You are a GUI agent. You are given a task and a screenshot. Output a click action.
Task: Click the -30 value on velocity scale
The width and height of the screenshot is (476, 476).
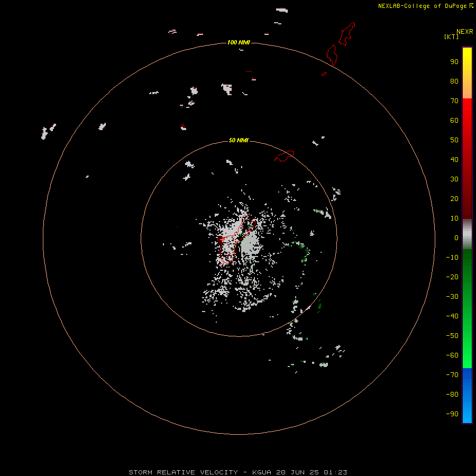click(452, 297)
